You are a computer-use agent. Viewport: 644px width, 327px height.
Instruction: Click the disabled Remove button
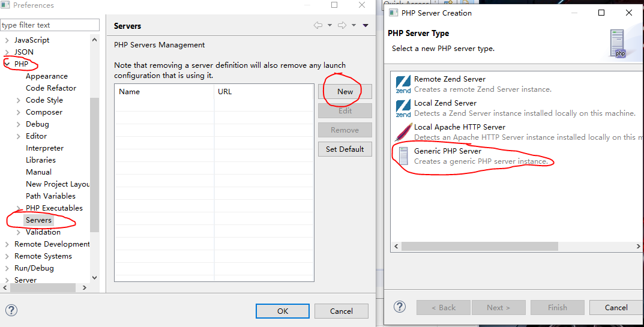(345, 130)
